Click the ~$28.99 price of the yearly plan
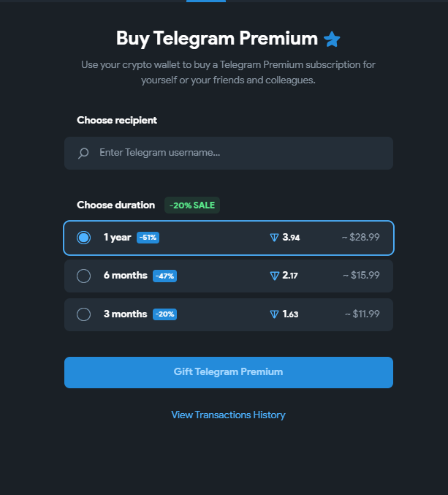 (x=361, y=237)
